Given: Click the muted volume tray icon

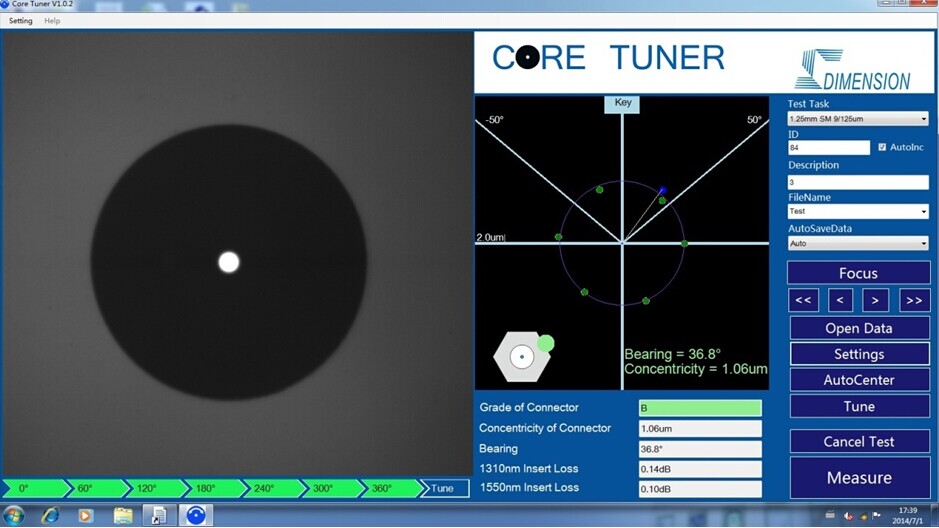Looking at the screenshot, I should coord(847,516).
